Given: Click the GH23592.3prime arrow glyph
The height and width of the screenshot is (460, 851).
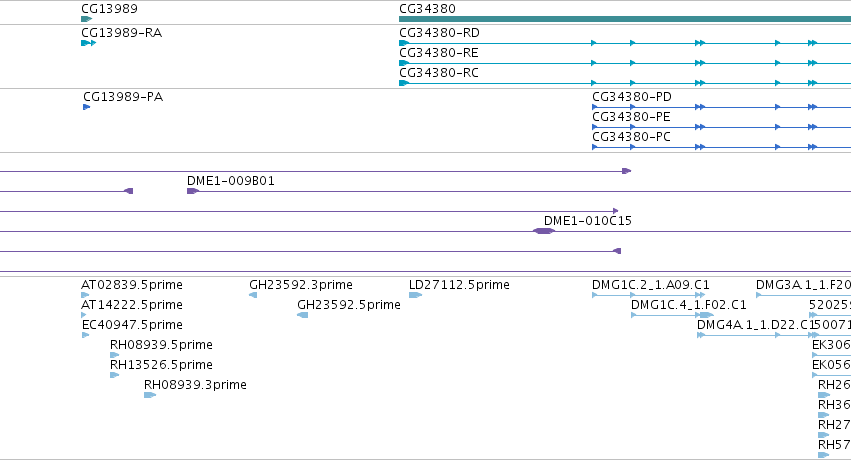Looking at the screenshot, I should [253, 295].
